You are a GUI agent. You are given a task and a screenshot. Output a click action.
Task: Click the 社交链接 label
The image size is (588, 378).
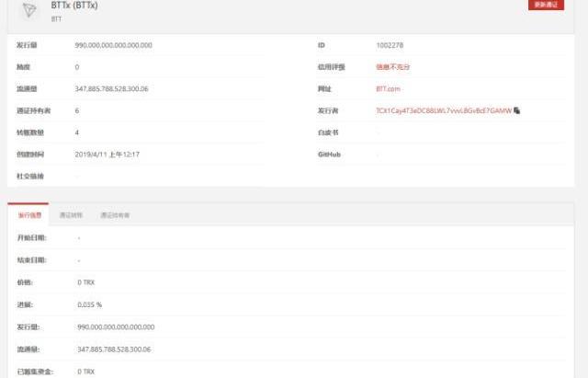30,176
